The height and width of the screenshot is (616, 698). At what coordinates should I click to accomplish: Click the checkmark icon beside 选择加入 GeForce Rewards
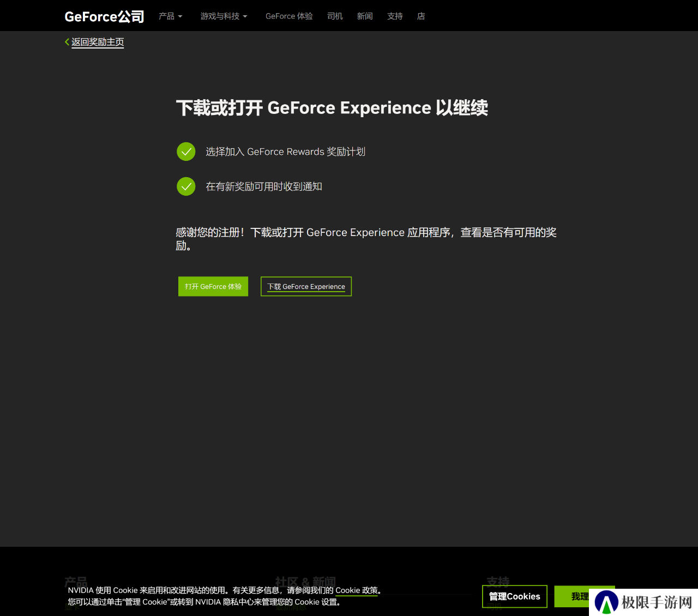coord(186,152)
